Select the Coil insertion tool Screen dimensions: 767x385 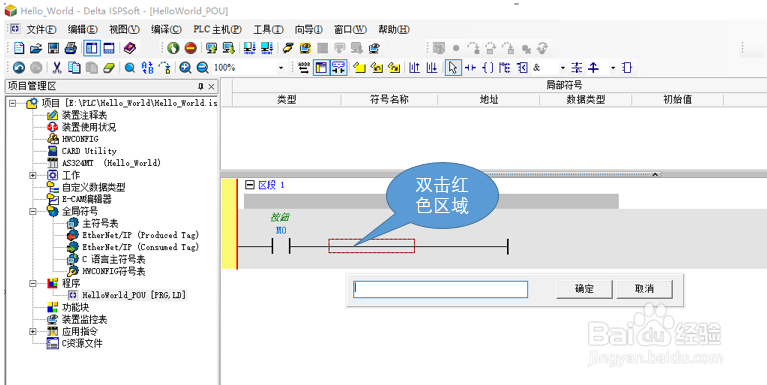488,68
